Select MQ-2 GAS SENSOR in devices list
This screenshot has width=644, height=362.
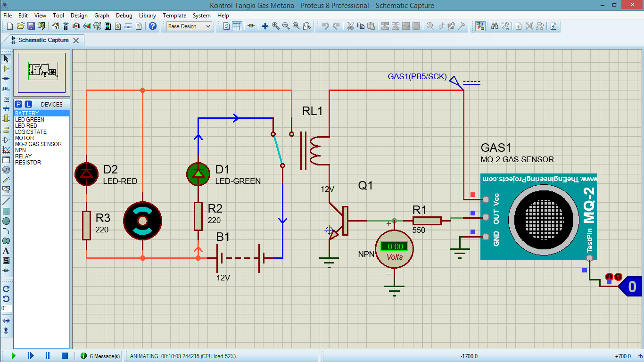click(42, 144)
